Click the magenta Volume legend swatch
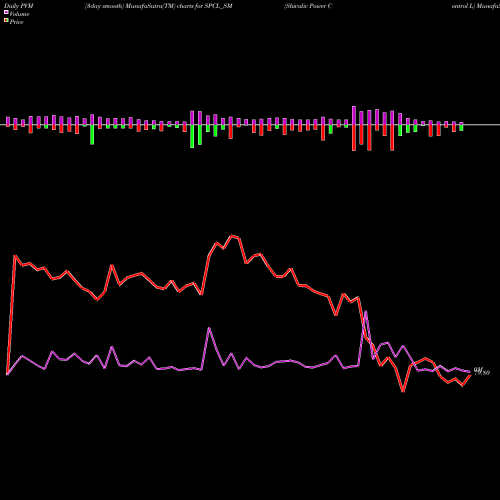 (6, 12)
